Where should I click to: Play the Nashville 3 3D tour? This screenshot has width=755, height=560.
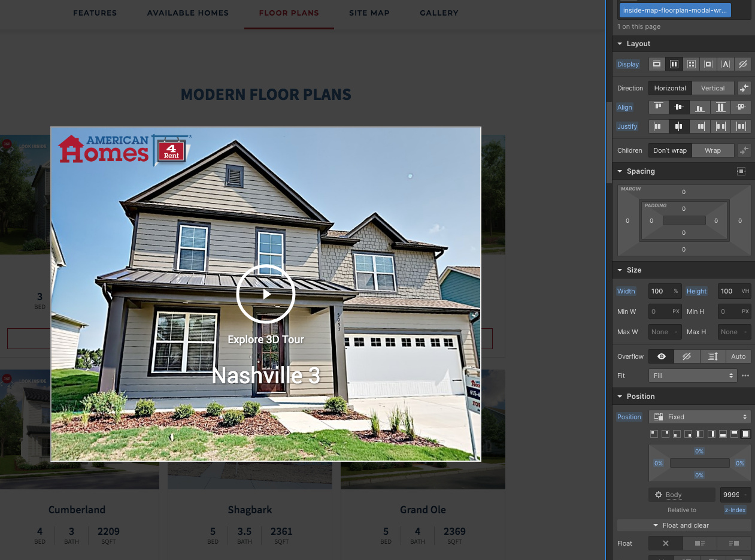[266, 294]
